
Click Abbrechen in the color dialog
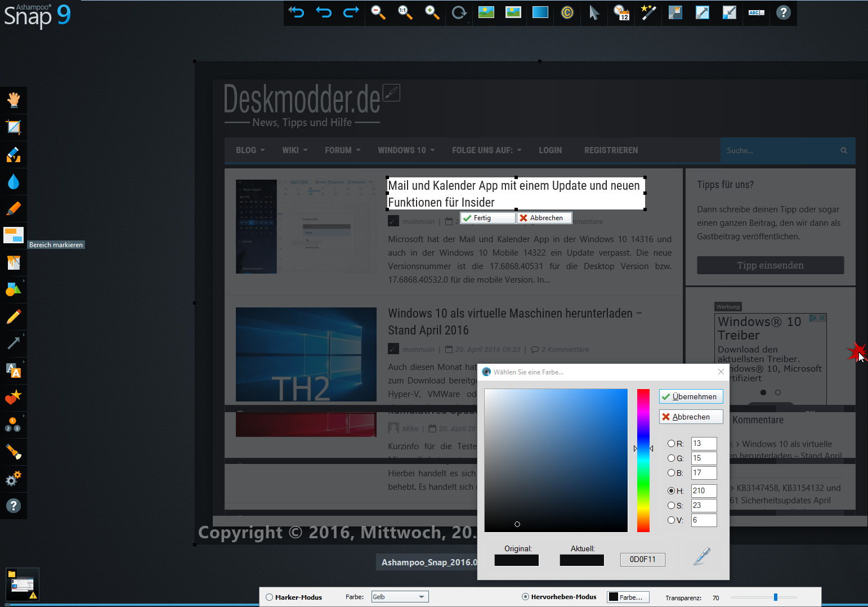click(x=691, y=417)
